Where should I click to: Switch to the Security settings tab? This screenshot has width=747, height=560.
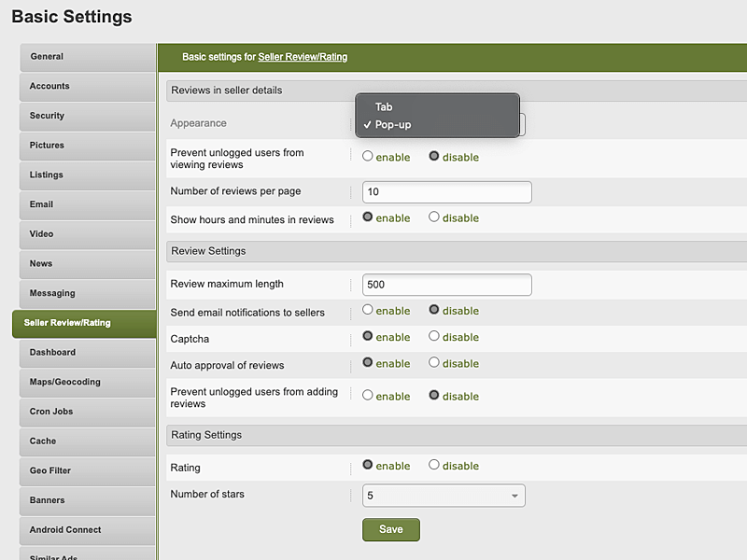click(88, 116)
